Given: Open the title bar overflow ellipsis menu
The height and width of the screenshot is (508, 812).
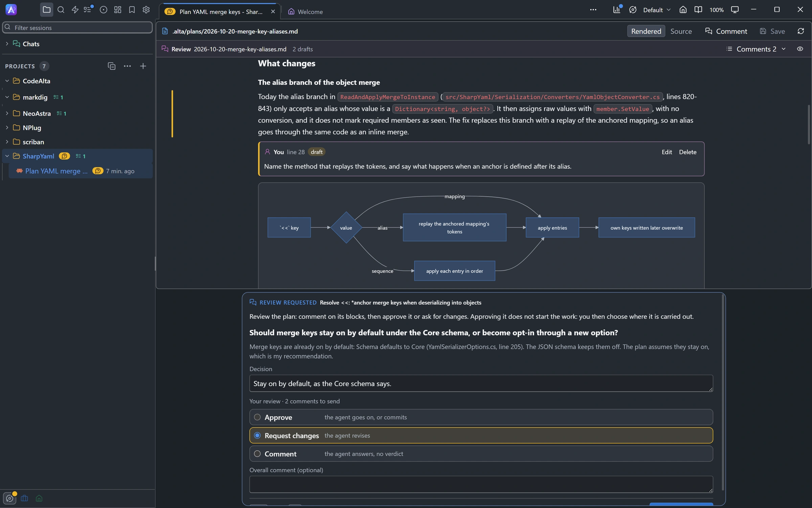Looking at the screenshot, I should [x=593, y=9].
